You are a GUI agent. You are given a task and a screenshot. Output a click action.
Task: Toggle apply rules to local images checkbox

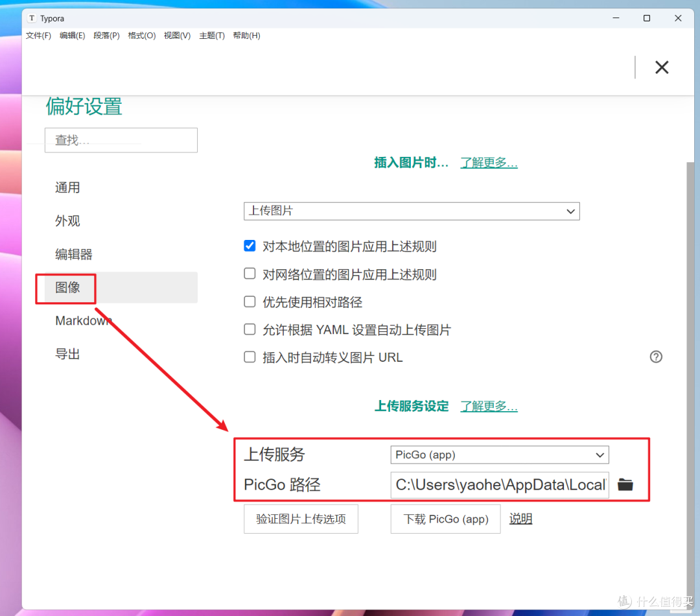click(250, 246)
